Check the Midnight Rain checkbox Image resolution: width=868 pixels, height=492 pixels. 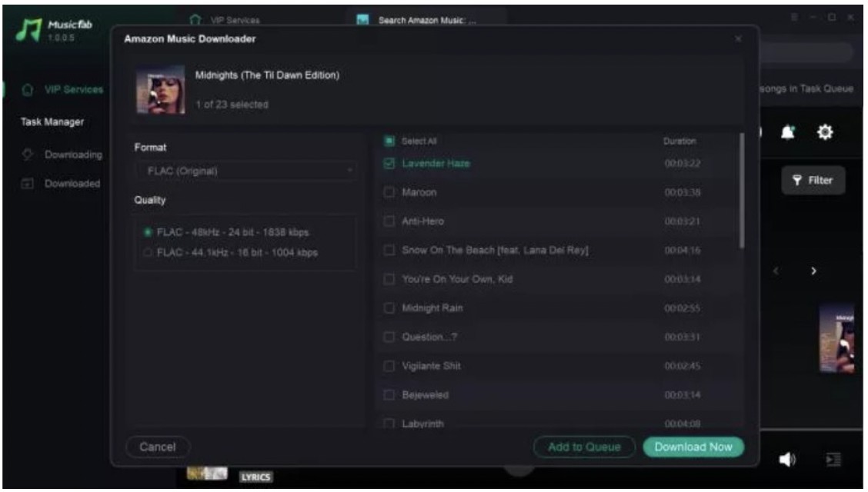[389, 308]
